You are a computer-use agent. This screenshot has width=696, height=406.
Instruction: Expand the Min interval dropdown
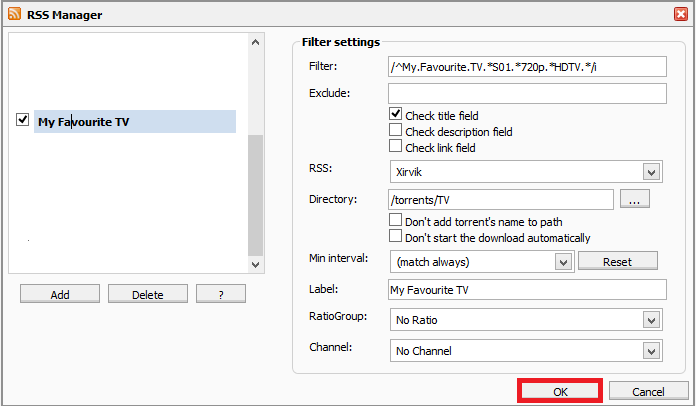point(482,262)
